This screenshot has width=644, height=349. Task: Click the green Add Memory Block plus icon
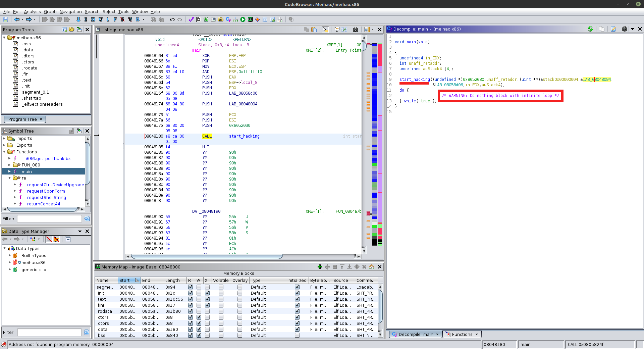point(320,267)
